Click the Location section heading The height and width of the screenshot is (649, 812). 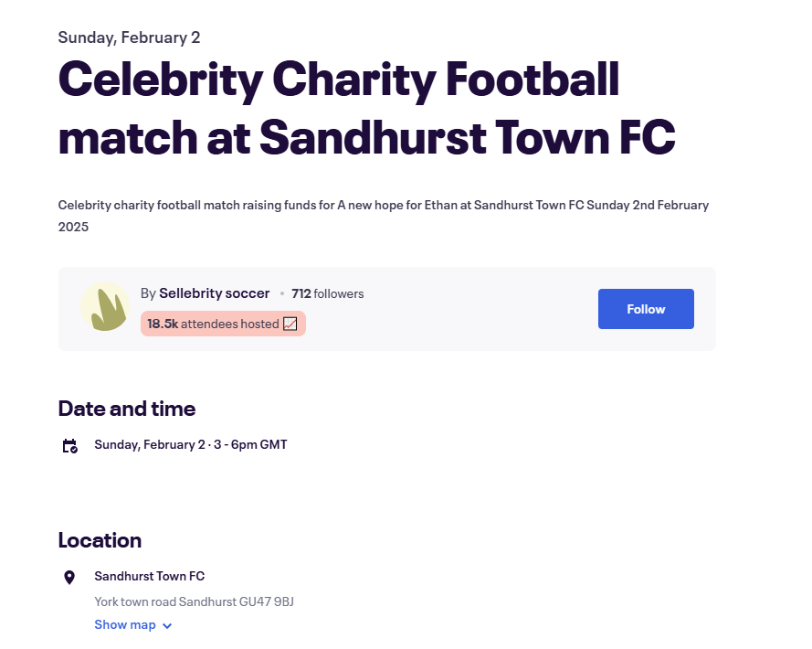pos(100,540)
